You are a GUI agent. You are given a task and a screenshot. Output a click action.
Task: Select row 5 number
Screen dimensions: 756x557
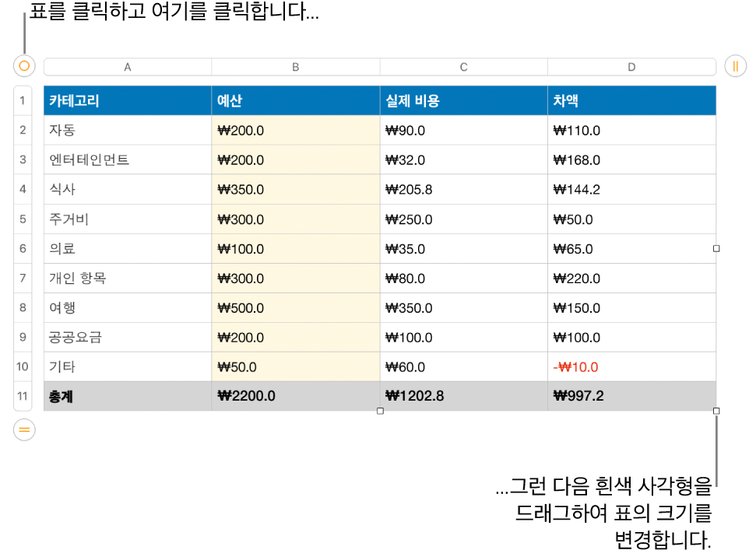(23, 219)
